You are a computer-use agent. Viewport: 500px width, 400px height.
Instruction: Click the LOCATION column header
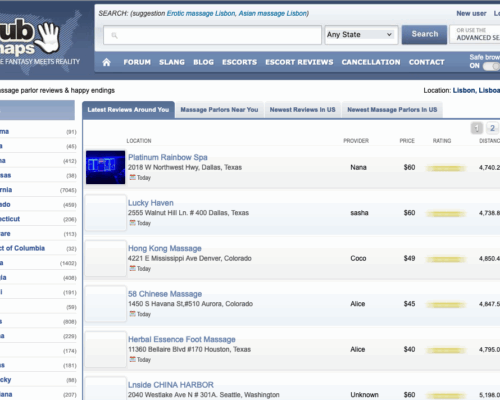(139, 141)
